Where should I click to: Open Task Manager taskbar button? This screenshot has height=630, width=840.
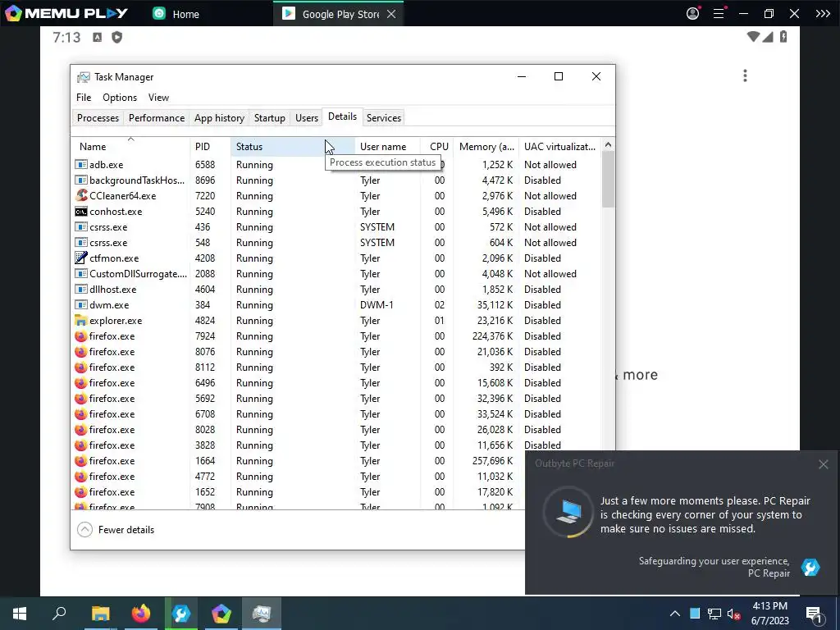262,614
